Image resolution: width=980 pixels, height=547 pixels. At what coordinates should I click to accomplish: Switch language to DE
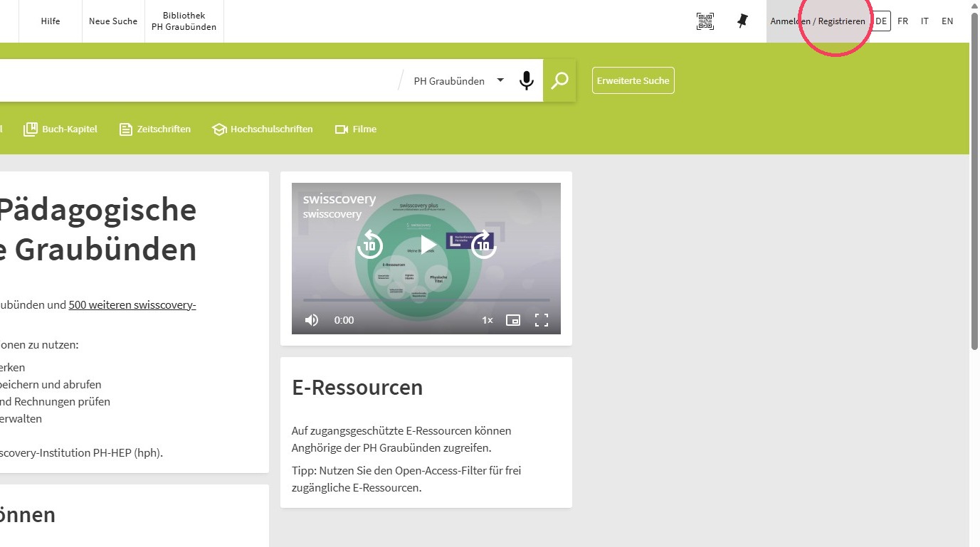click(881, 21)
